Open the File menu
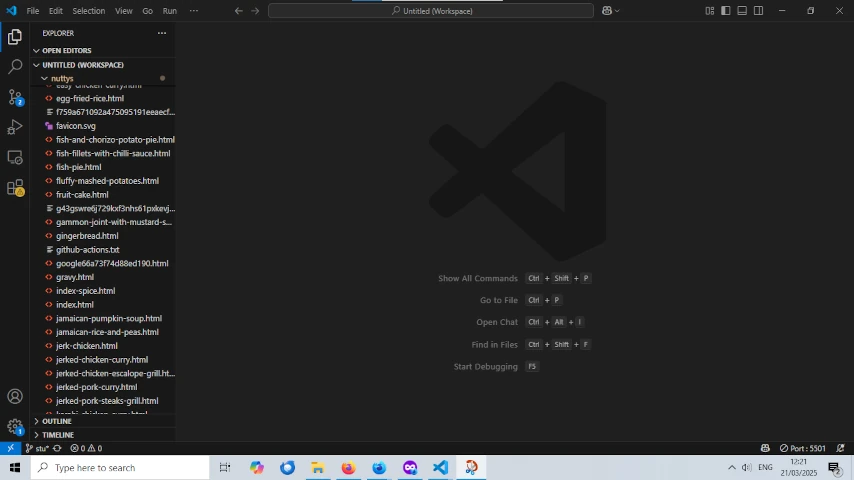Image resolution: width=854 pixels, height=480 pixels. [x=33, y=11]
